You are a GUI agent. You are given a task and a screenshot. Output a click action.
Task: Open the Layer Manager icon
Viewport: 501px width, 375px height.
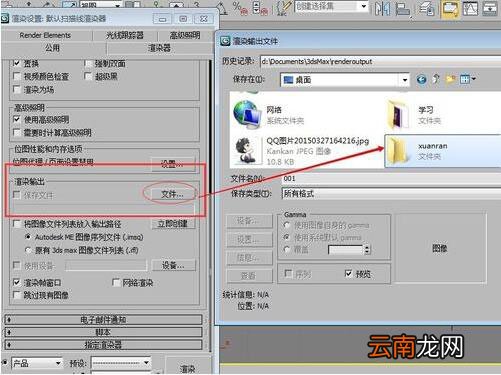point(426,8)
